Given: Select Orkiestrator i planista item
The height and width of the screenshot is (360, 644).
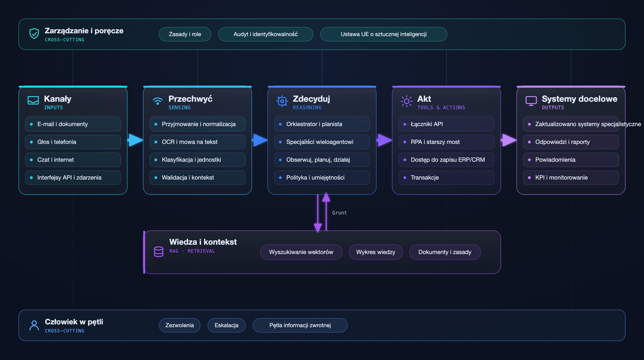Looking at the screenshot, I should 322,124.
